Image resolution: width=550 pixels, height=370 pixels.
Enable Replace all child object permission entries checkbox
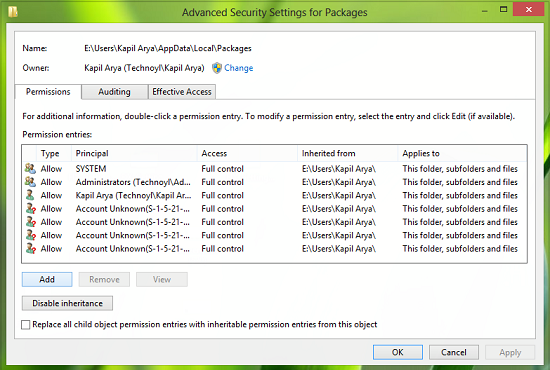[x=26, y=325]
